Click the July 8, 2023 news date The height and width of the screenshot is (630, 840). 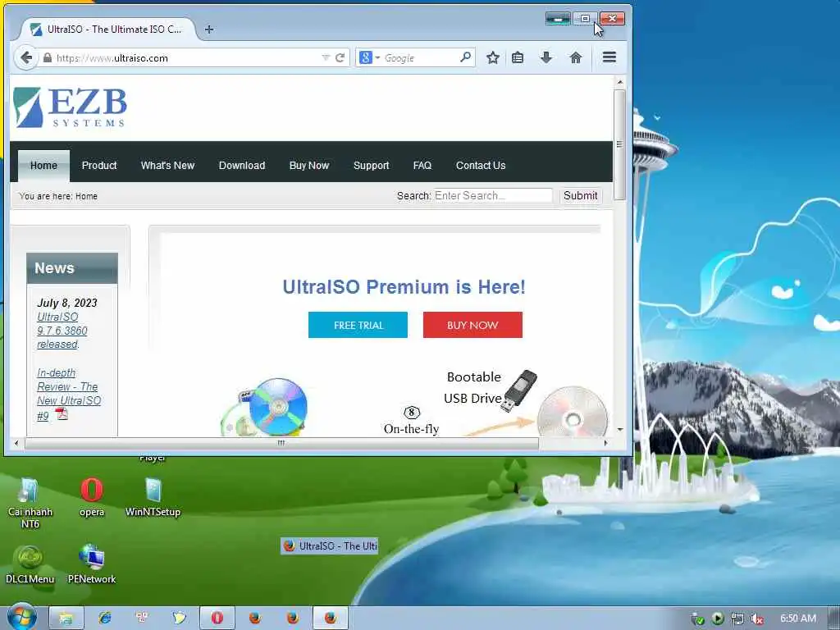(x=67, y=303)
